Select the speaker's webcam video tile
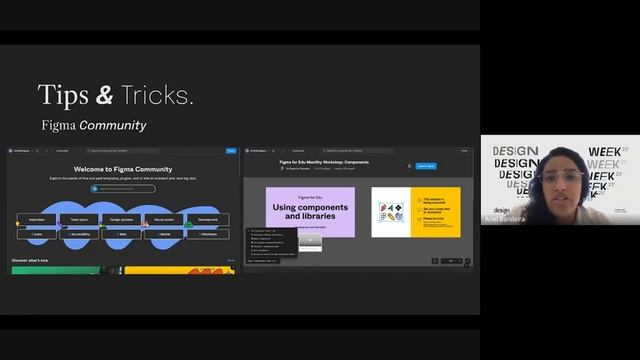The image size is (640, 360). tap(560, 180)
